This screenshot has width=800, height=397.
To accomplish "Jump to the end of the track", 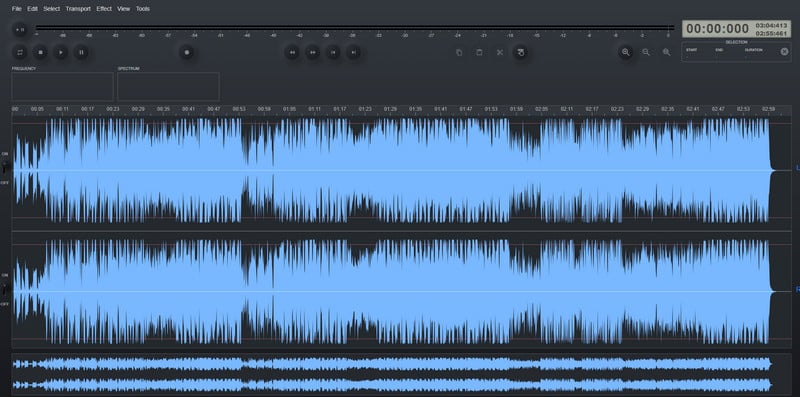I will 353,52.
